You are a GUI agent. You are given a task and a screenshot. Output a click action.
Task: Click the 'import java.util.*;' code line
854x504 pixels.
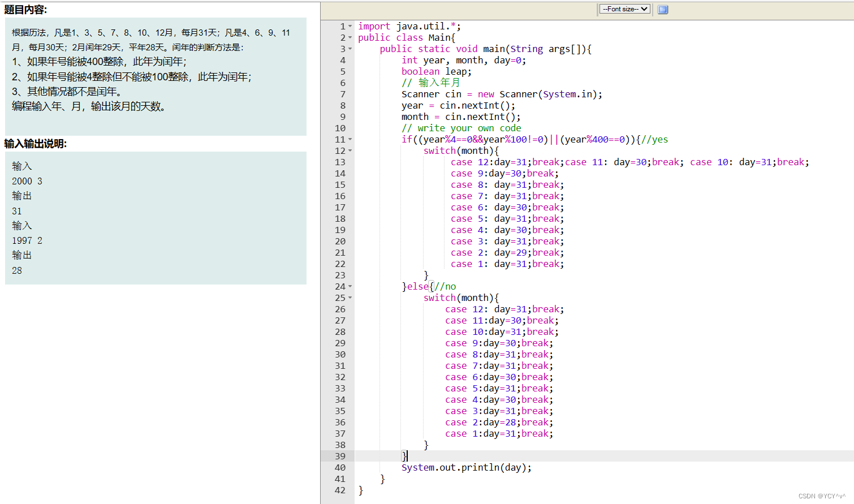click(409, 26)
